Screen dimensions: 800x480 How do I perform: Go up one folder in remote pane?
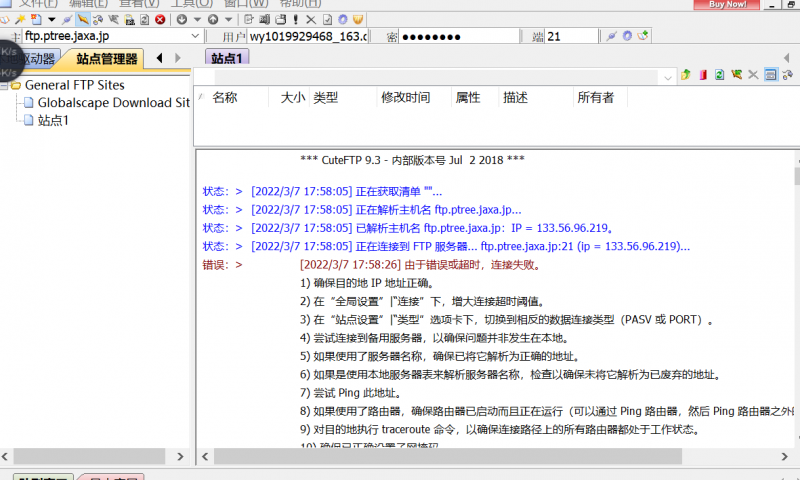click(686, 75)
